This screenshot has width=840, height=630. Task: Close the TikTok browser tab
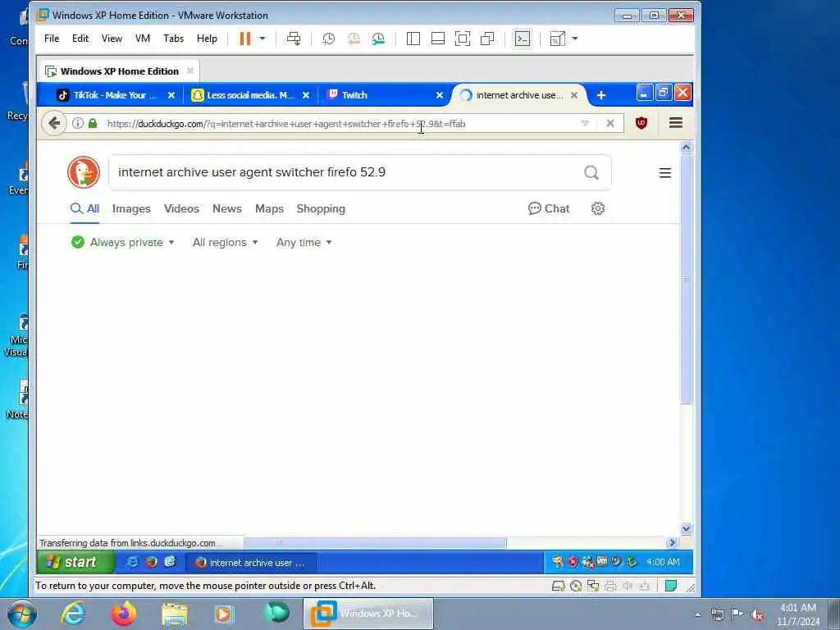point(171,95)
